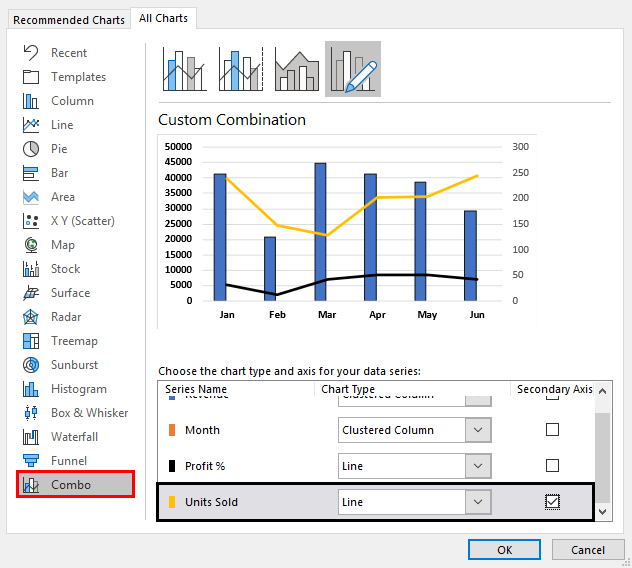This screenshot has width=632, height=568.
Task: Open chart type dropdown for Profit % series
Action: (478, 466)
